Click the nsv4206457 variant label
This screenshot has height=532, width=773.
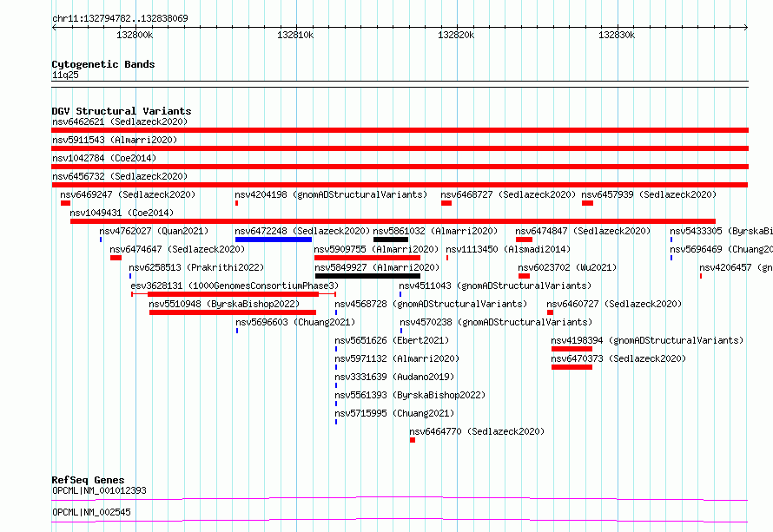click(736, 267)
